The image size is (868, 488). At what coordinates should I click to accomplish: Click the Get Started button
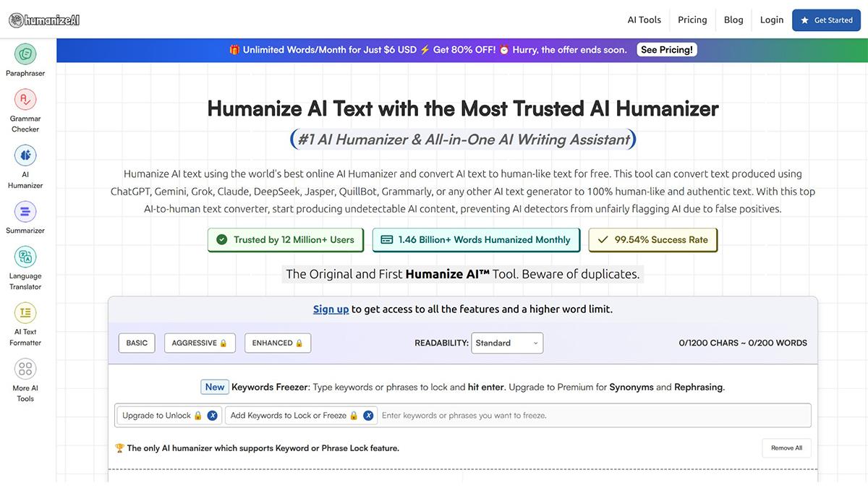click(x=826, y=20)
